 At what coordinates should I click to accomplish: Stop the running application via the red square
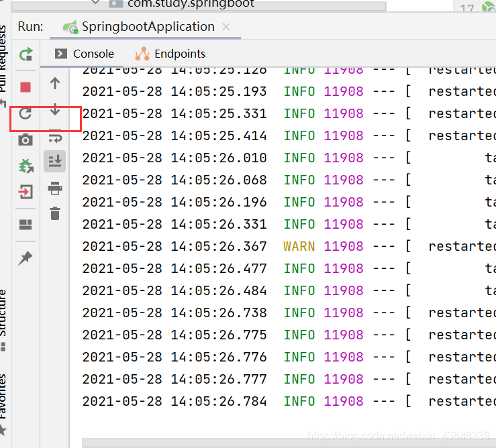[x=26, y=87]
